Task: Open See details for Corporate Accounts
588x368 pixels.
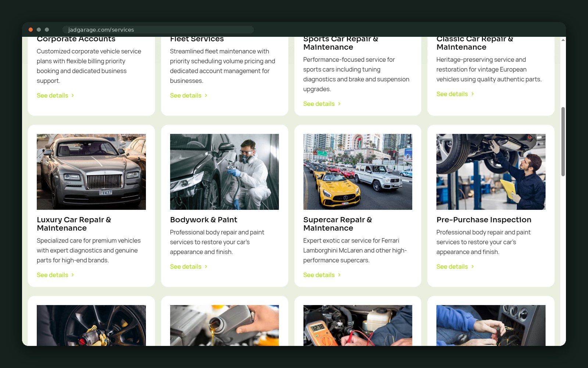Action: click(x=55, y=95)
